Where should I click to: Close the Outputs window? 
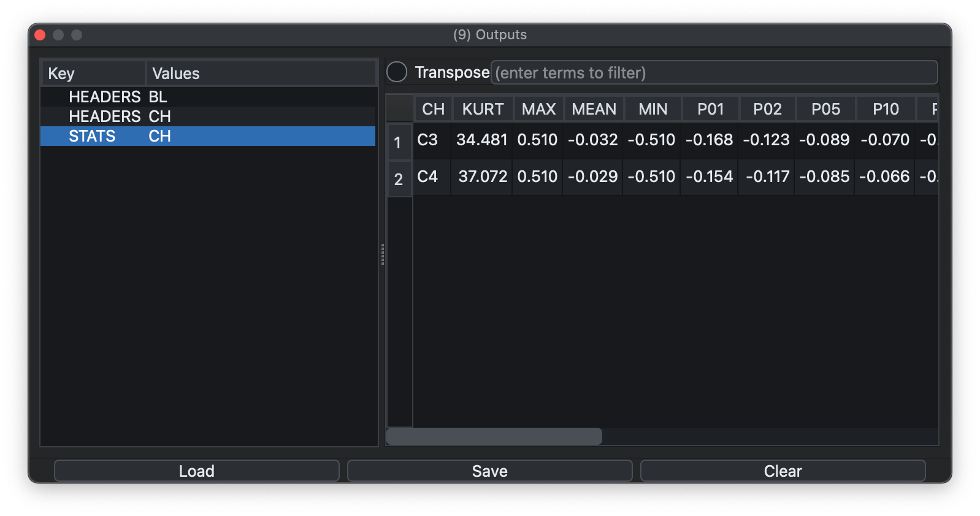pyautogui.click(x=40, y=35)
